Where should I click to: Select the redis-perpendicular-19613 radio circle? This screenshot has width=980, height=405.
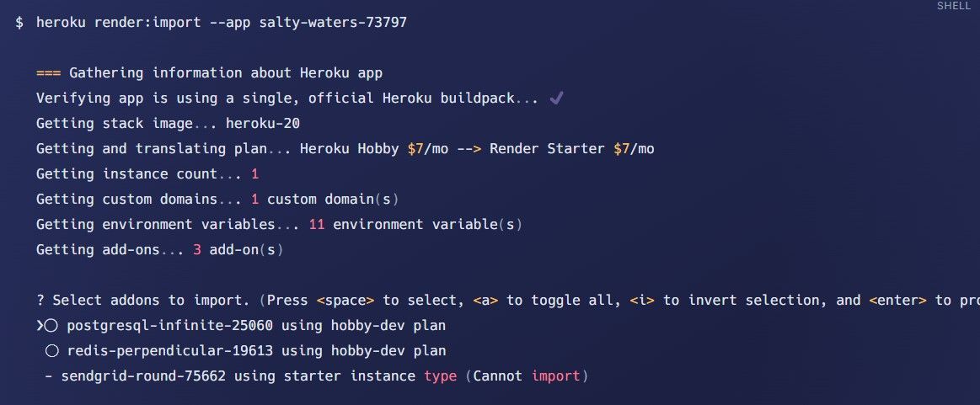click(51, 351)
